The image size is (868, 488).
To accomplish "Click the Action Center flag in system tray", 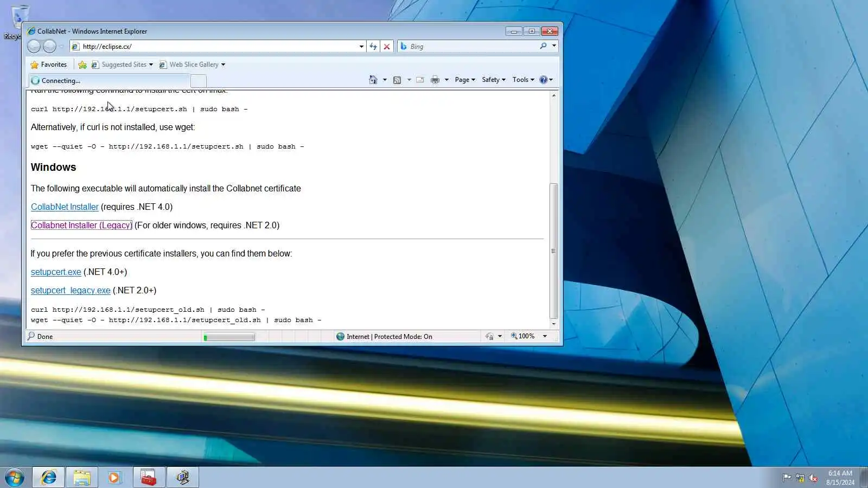I will point(787,478).
